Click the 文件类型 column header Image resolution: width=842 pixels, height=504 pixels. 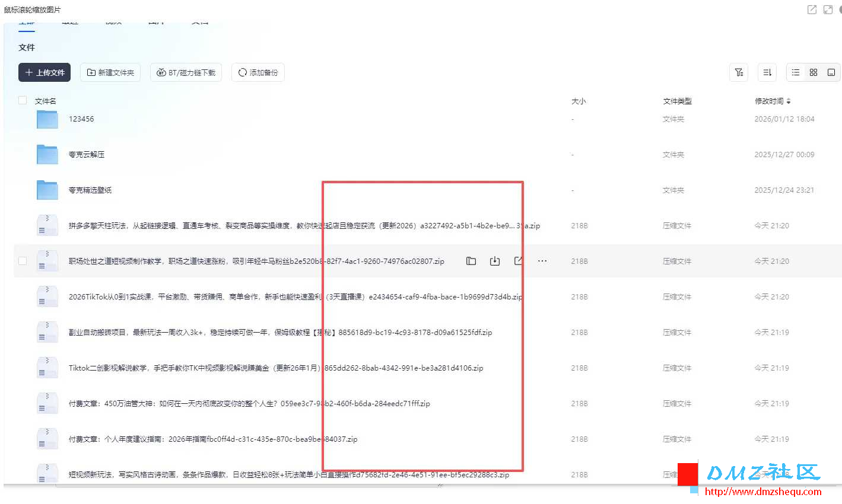click(677, 101)
